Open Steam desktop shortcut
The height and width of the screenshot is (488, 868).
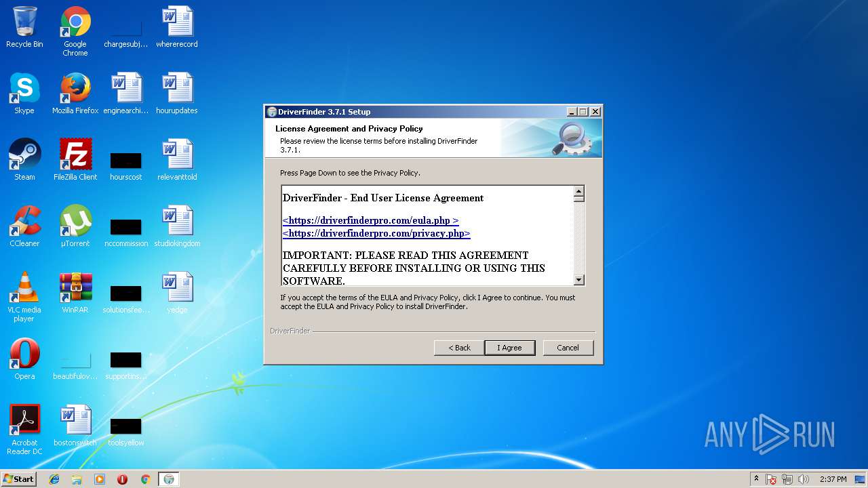click(24, 160)
